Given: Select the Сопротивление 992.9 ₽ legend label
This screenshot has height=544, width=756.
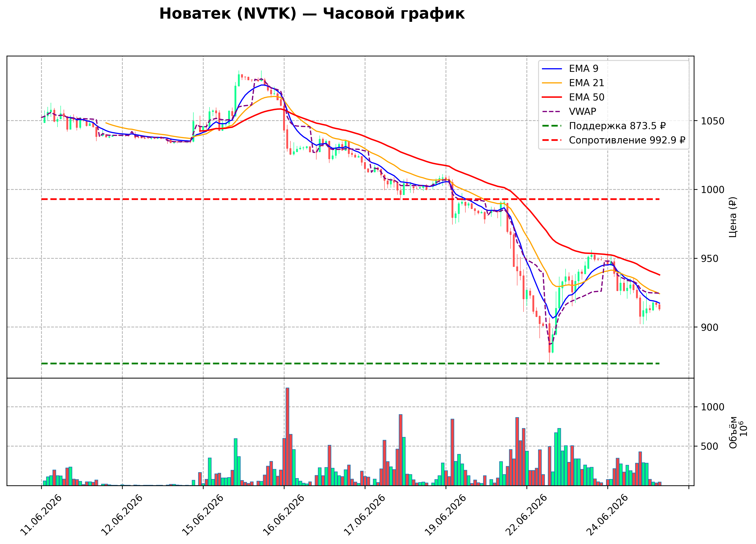Looking at the screenshot, I should click(627, 140).
